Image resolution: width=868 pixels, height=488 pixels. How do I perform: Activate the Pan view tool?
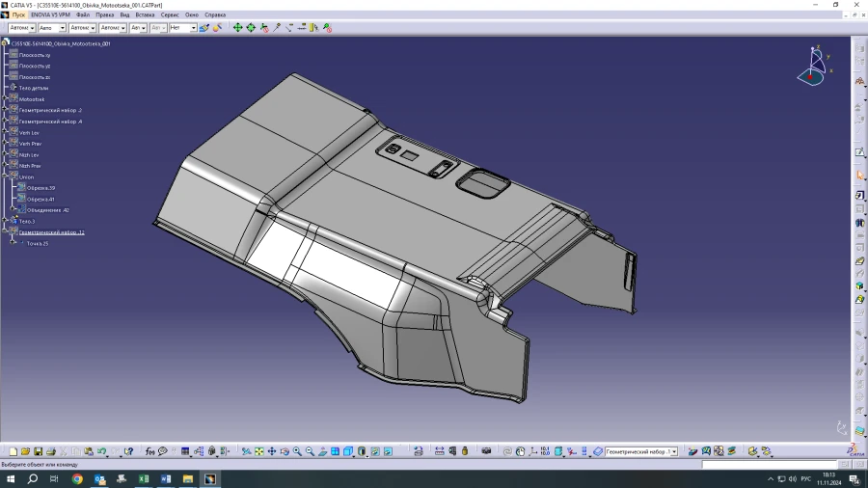[x=272, y=451]
